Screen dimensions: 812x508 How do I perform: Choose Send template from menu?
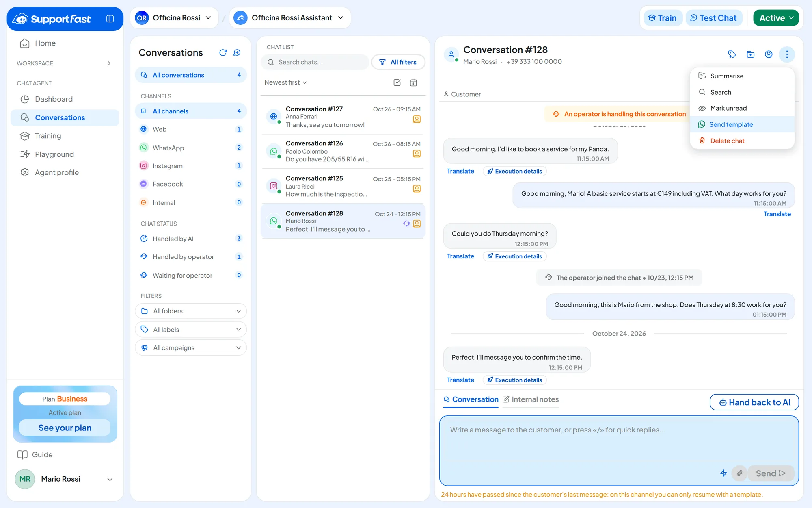click(742, 124)
